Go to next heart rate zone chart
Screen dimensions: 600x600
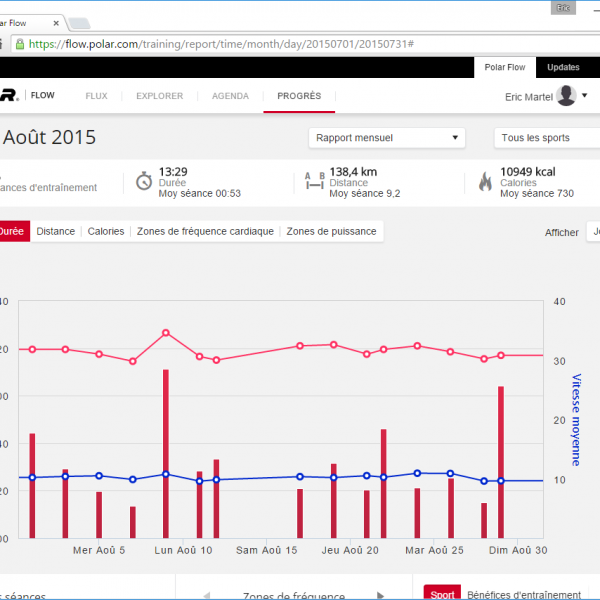click(x=379, y=594)
